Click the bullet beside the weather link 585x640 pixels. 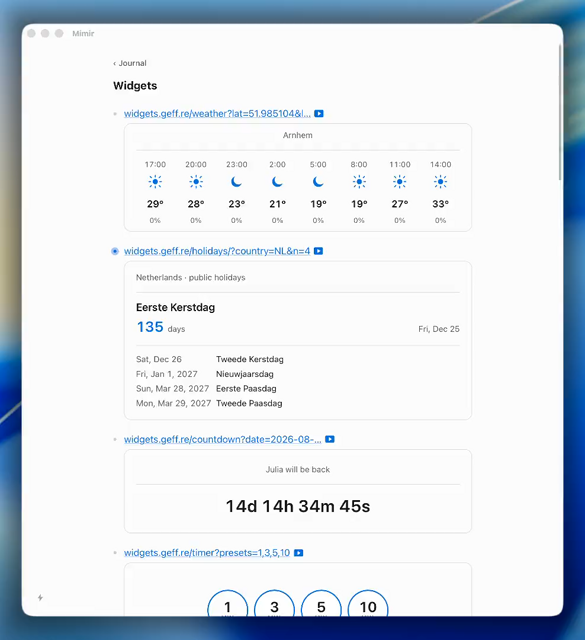point(115,114)
